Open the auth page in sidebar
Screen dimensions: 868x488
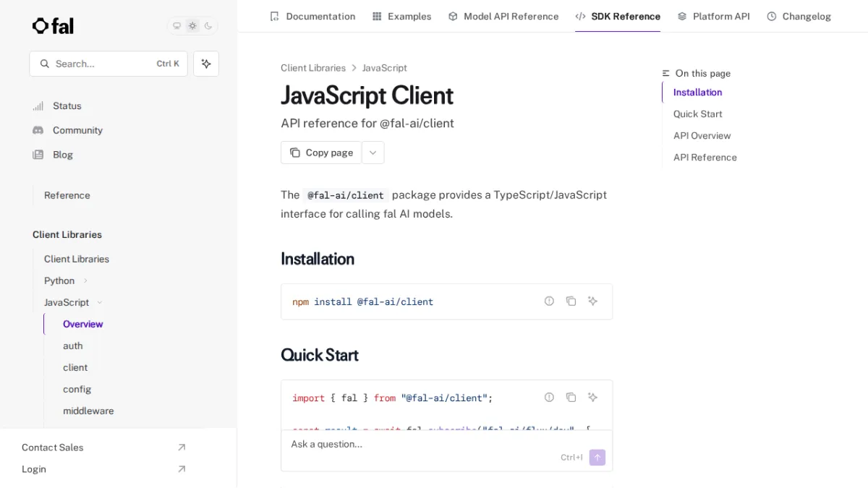tap(73, 346)
